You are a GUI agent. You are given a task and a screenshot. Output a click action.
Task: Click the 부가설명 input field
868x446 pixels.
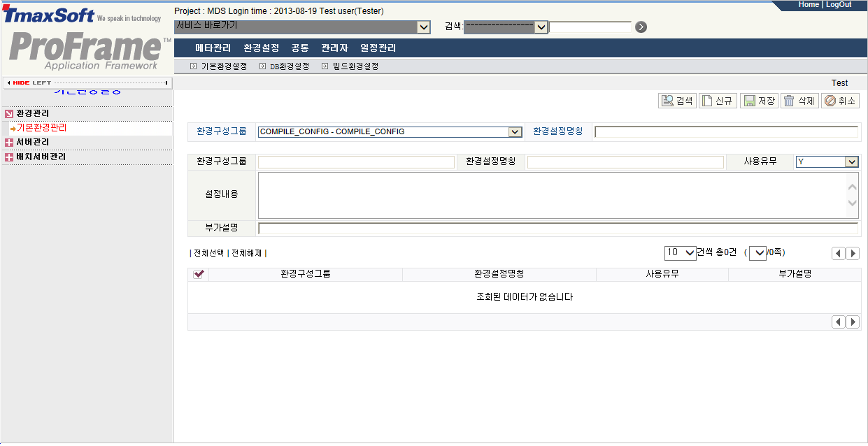click(557, 228)
